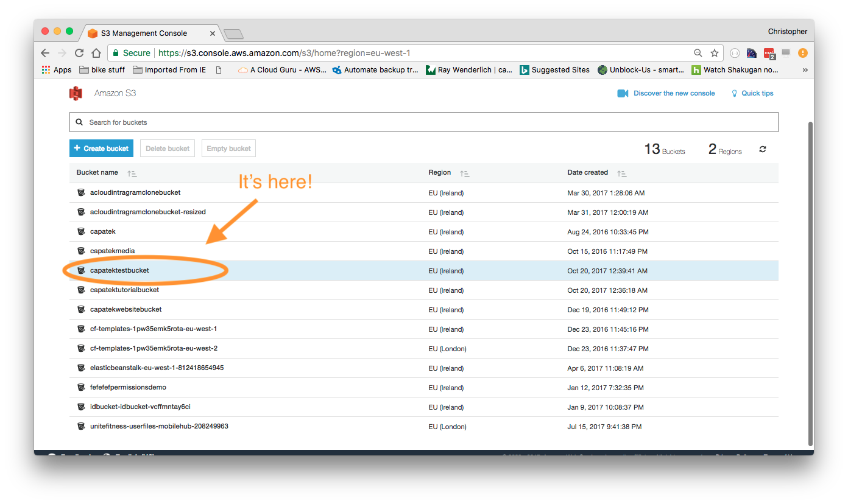The width and height of the screenshot is (848, 504).
Task: Click the zoom magnifier icon in address bar
Action: (698, 53)
